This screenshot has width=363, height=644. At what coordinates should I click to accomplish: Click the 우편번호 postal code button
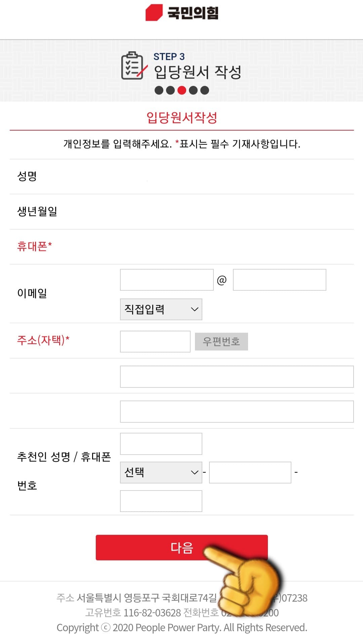(x=222, y=341)
